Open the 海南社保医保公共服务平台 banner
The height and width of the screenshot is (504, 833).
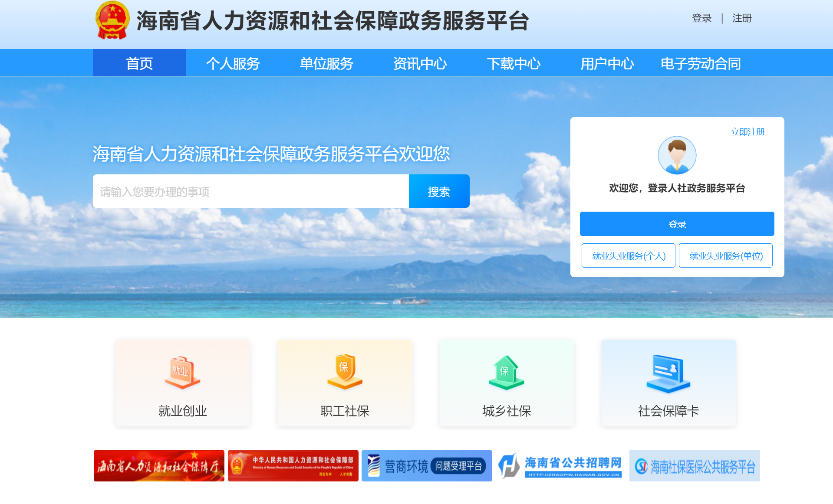coord(695,466)
